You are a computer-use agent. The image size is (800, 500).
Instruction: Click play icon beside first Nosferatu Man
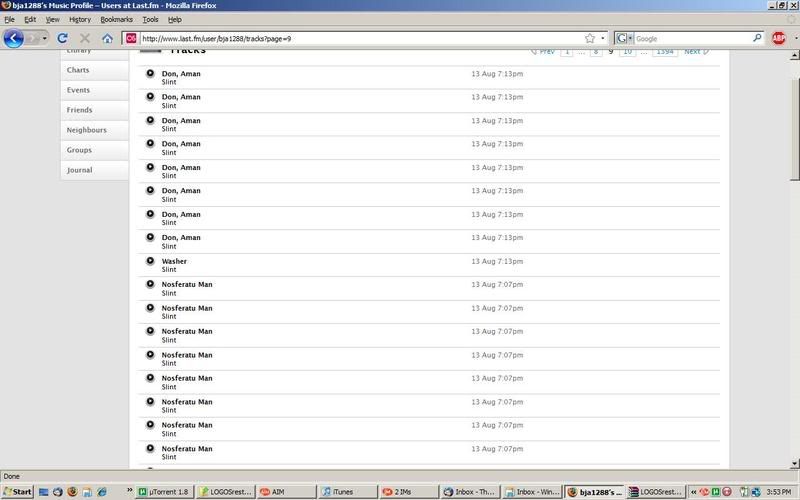pos(150,284)
